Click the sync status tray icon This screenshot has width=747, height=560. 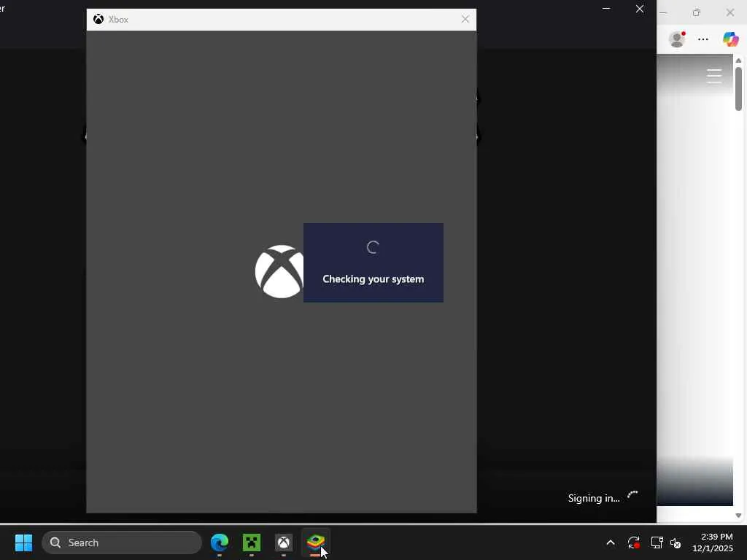tap(634, 542)
